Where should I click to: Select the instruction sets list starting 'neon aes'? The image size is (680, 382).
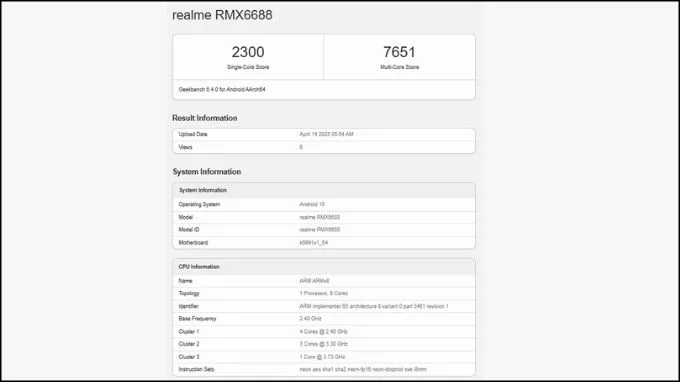[363, 369]
